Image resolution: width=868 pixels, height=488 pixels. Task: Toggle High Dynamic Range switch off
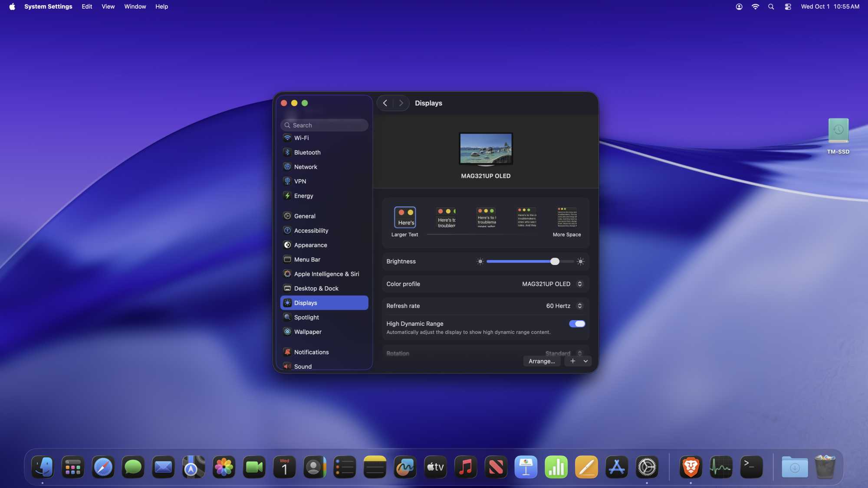577,324
